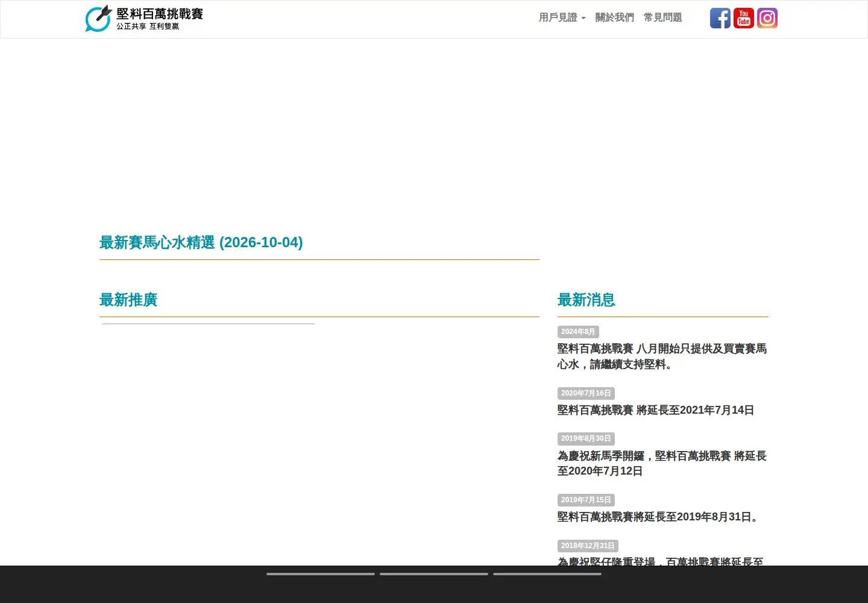Click the 2019年8月30日 date badge
Viewport: 868px width, 603px height.
pyautogui.click(x=586, y=438)
